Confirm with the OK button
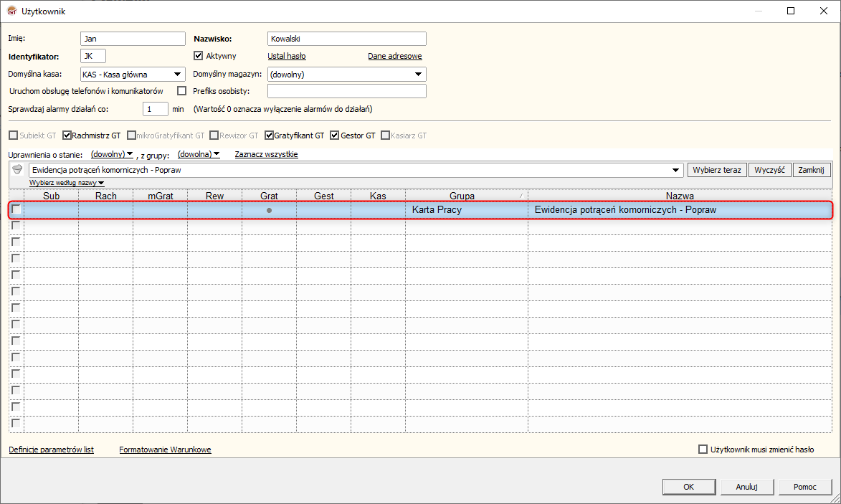 point(689,487)
